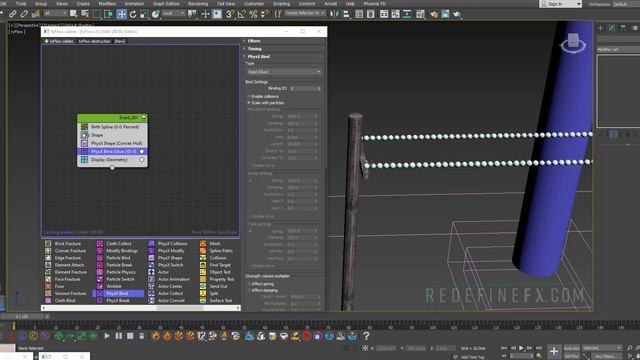Click the Display (Geometry) output connector
Image resolution: width=640 pixels, height=360 pixels.
click(142, 160)
